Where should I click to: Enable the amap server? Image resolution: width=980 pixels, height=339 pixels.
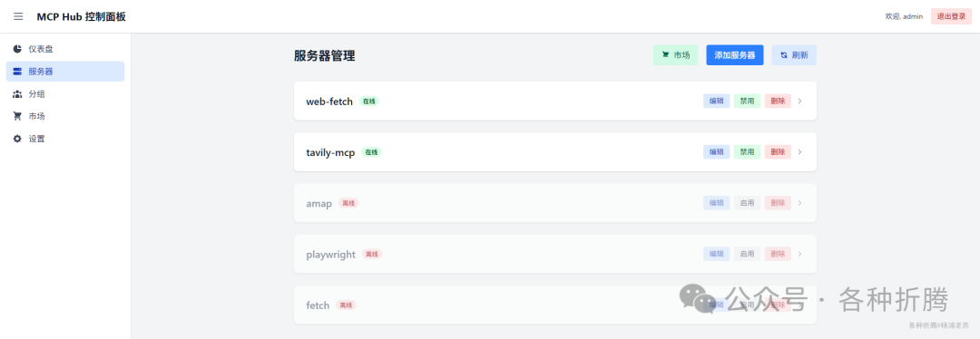[x=747, y=203]
